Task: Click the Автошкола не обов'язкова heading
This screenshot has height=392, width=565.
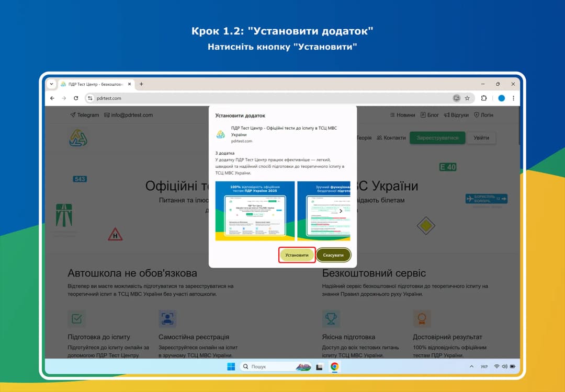Action: point(132,273)
